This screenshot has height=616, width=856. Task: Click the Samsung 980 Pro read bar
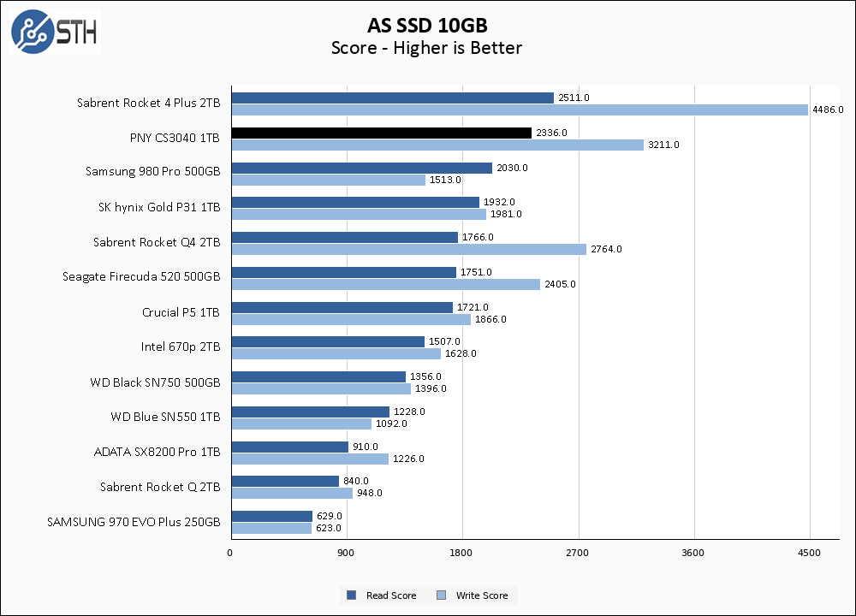pyautogui.click(x=362, y=168)
